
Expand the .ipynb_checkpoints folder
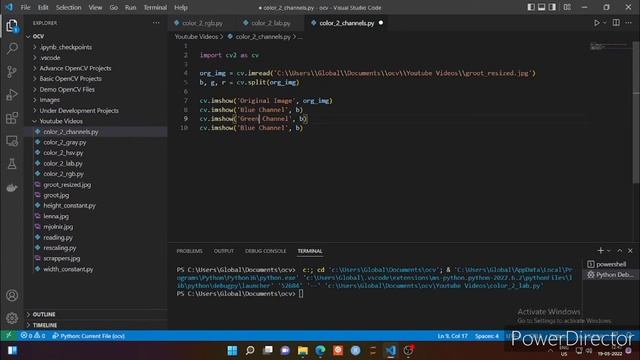(96, 47)
